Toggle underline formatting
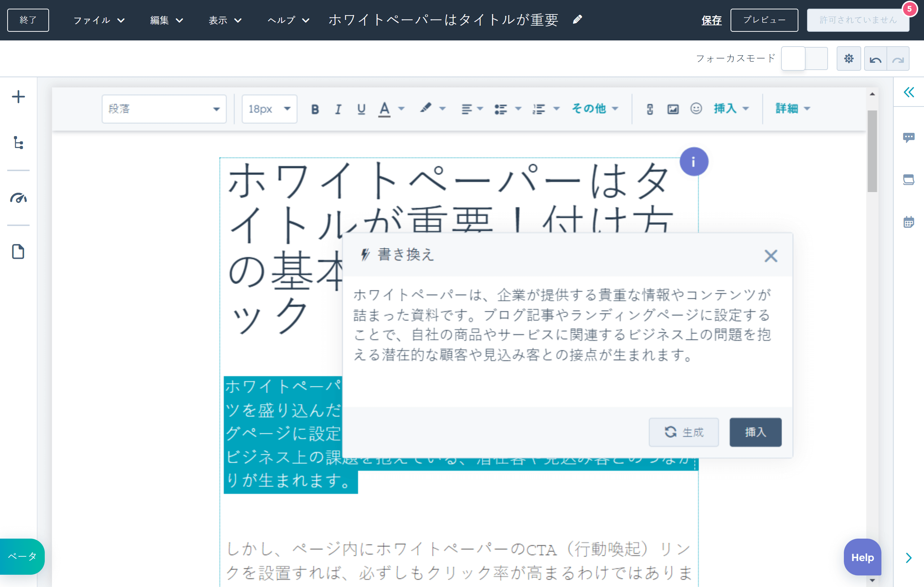Viewport: 924px width, 587px height. [x=361, y=109]
